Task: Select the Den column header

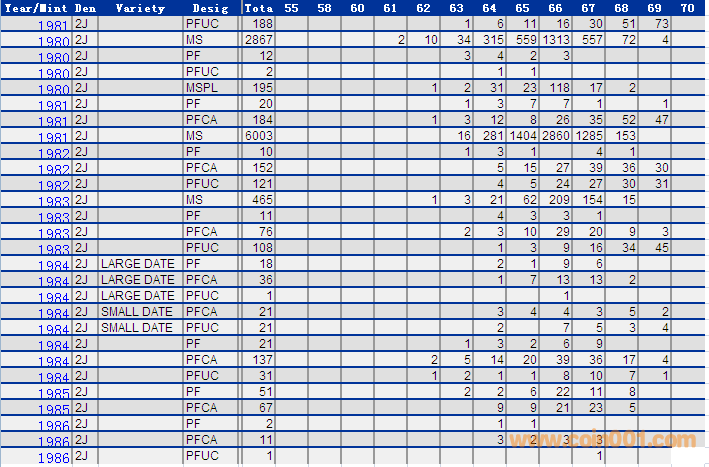Action: coord(85,7)
